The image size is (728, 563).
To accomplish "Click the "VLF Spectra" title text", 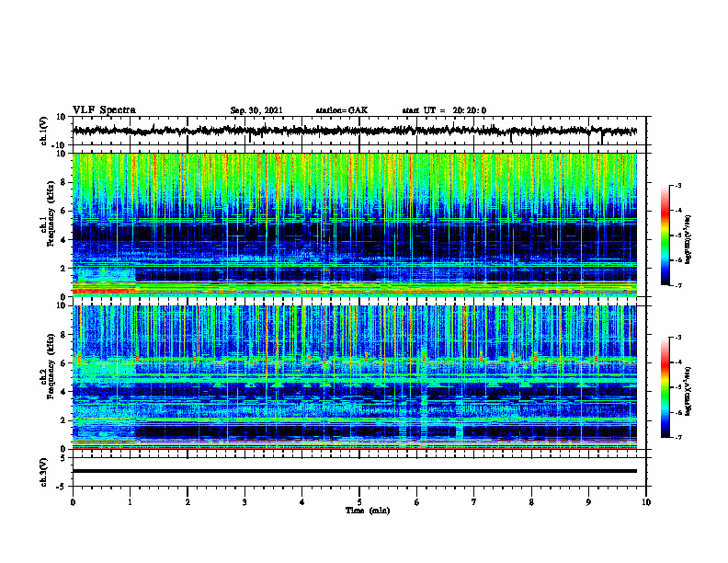I will click(x=104, y=110).
